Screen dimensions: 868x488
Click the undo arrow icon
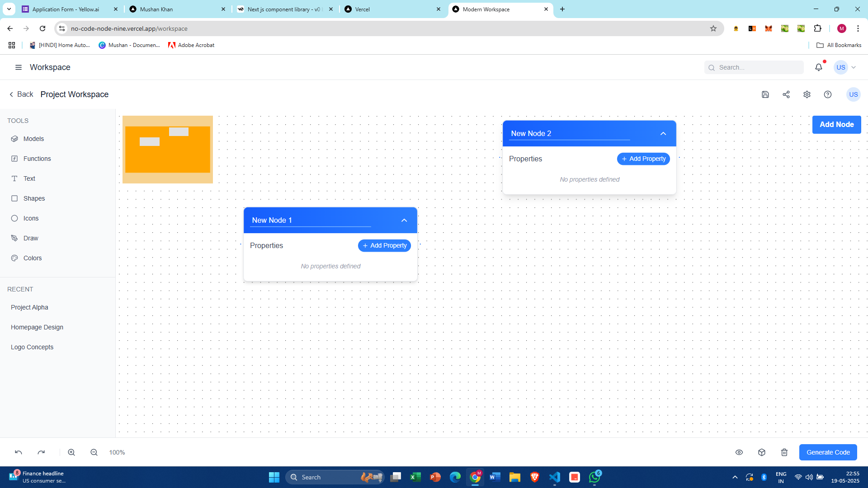(19, 452)
